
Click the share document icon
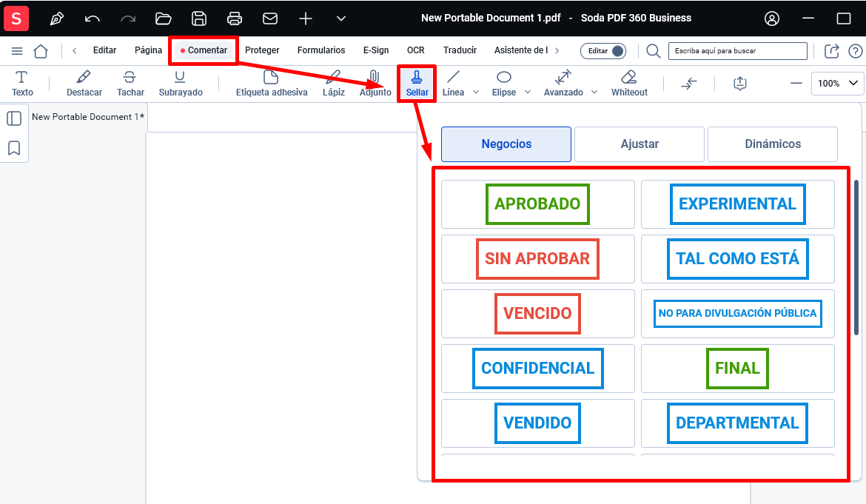point(832,51)
